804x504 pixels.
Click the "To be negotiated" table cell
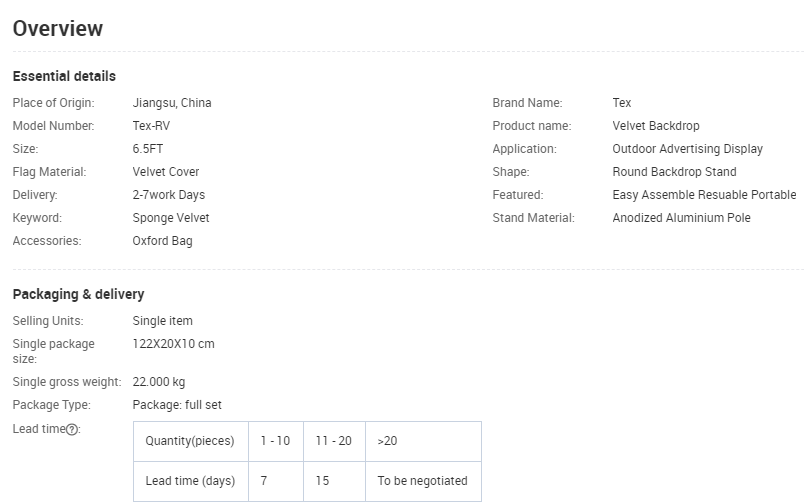[422, 481]
